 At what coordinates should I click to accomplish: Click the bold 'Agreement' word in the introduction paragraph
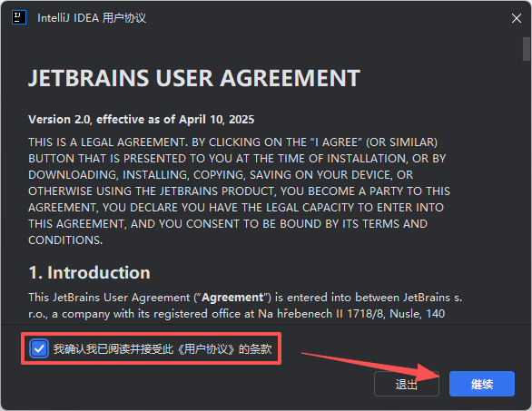point(232,298)
